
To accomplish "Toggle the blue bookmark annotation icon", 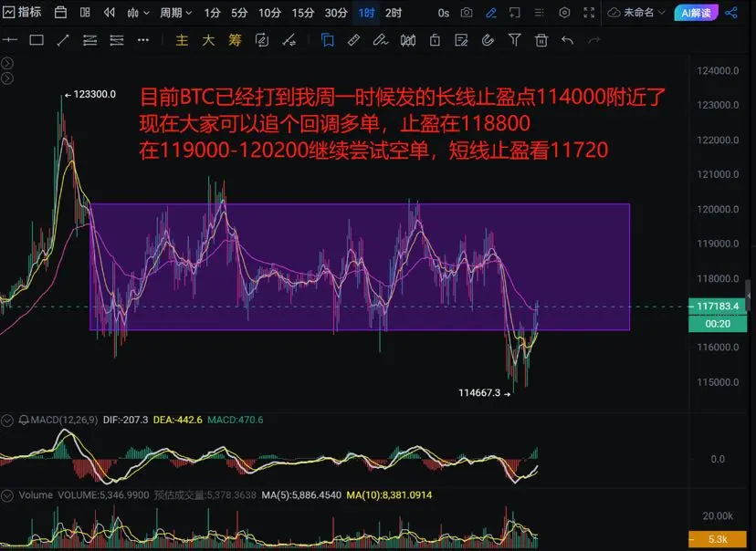I will pos(328,40).
